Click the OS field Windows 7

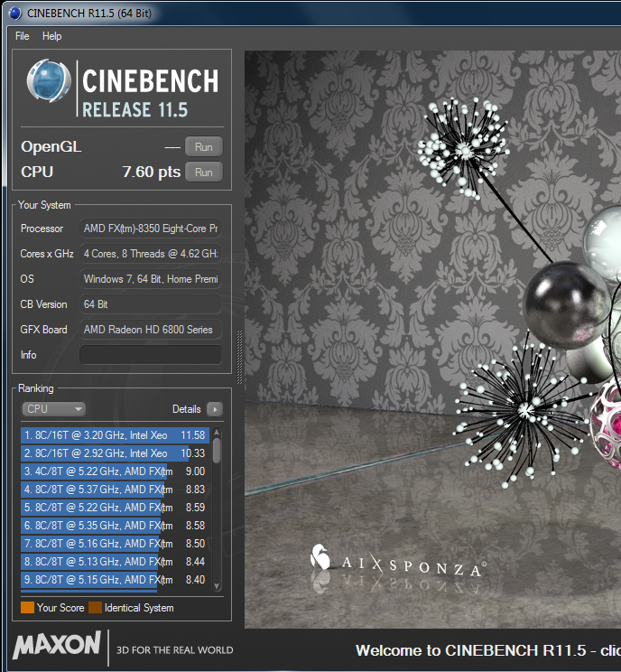coord(151,279)
